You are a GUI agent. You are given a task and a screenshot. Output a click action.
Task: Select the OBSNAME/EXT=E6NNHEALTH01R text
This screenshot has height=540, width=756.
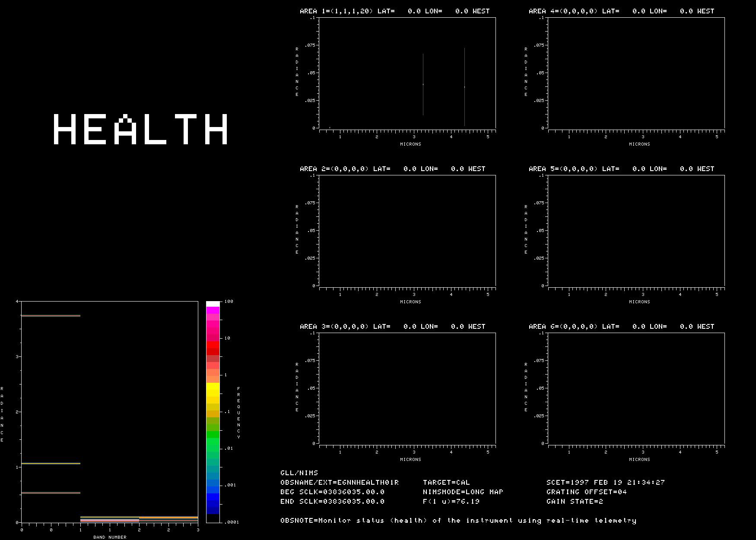340,483
